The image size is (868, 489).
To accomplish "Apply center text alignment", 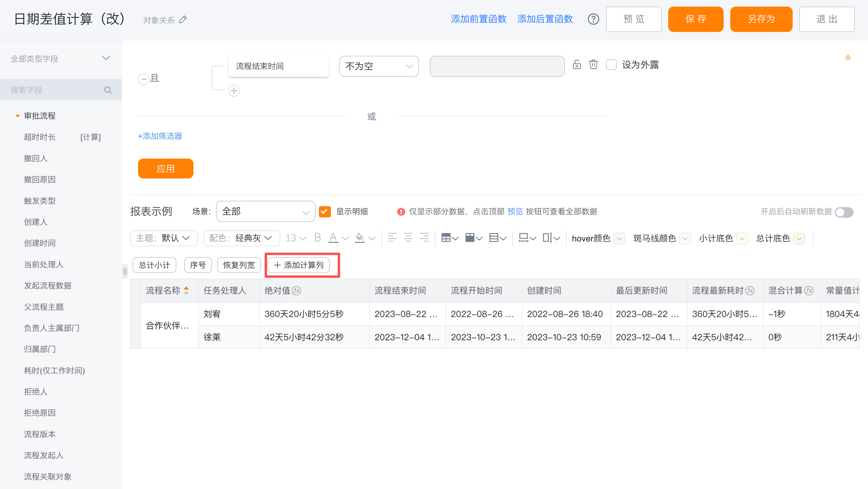I will pos(408,238).
